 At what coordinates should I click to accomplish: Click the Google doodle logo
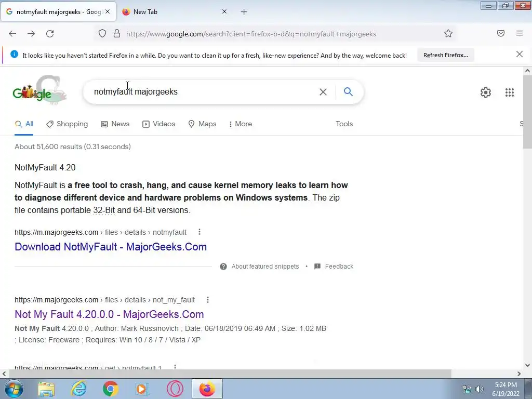(39, 90)
